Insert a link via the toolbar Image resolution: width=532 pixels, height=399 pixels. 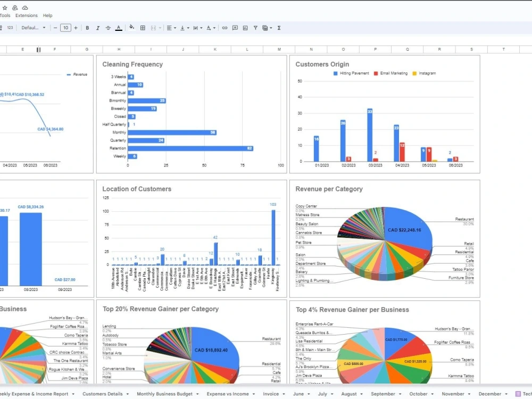[x=225, y=28]
